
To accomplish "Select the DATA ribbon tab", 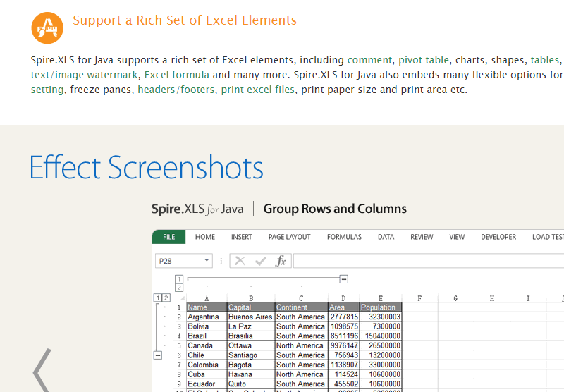I will (386, 237).
